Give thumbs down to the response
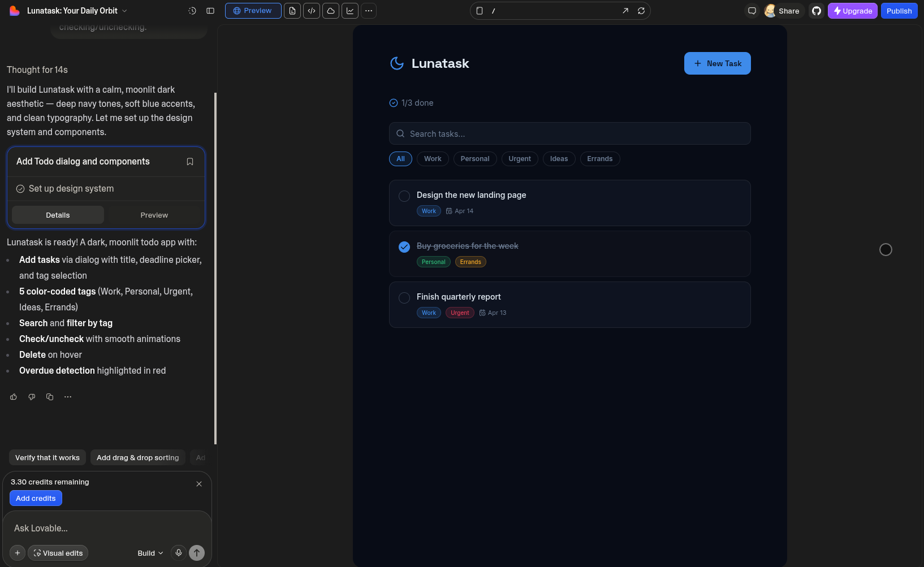924x567 pixels. click(x=32, y=397)
